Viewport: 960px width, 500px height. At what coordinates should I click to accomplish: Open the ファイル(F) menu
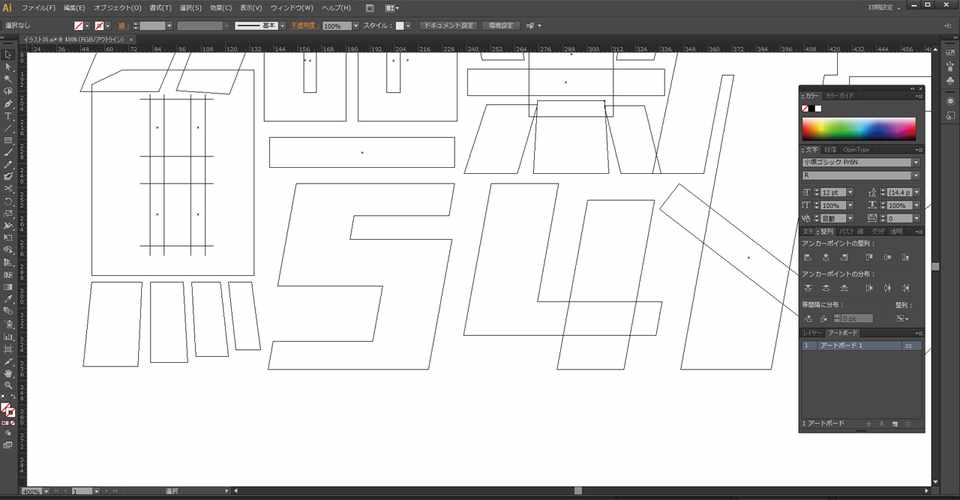click(x=38, y=8)
